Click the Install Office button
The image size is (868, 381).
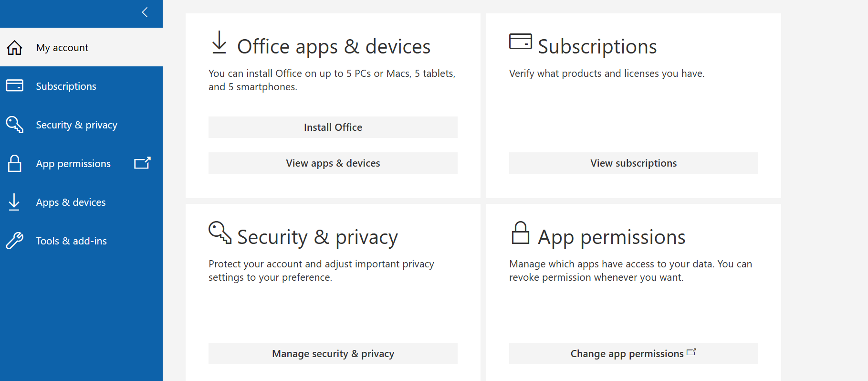coord(333,127)
